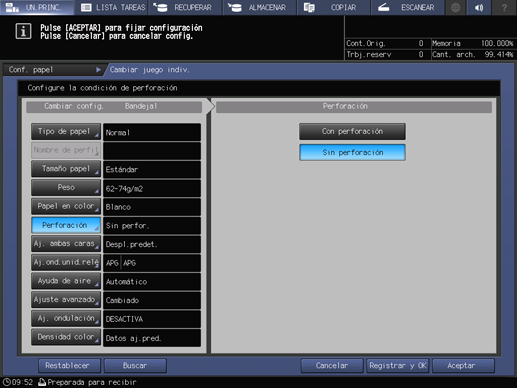Switch to LISTA TAREAS tab

click(112, 7)
